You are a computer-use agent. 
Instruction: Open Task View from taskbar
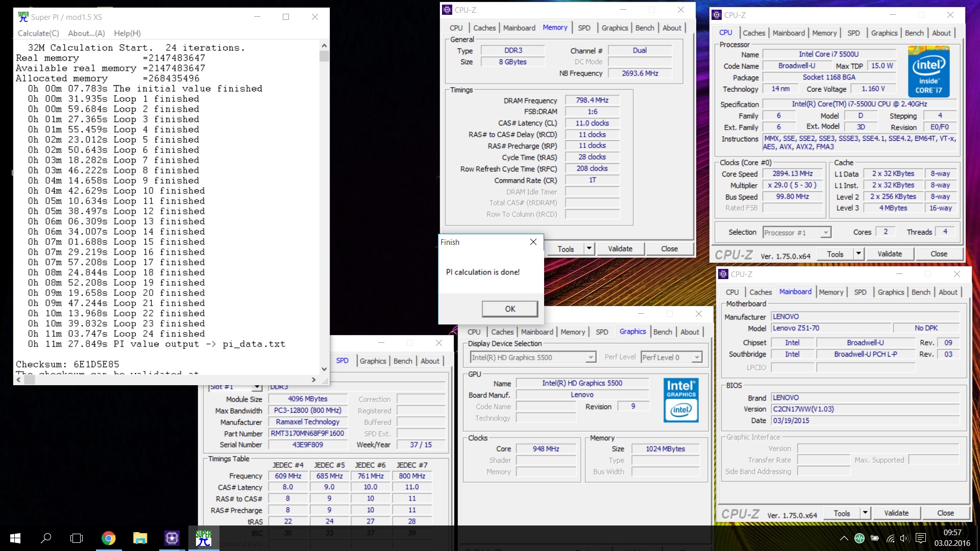click(x=77, y=538)
